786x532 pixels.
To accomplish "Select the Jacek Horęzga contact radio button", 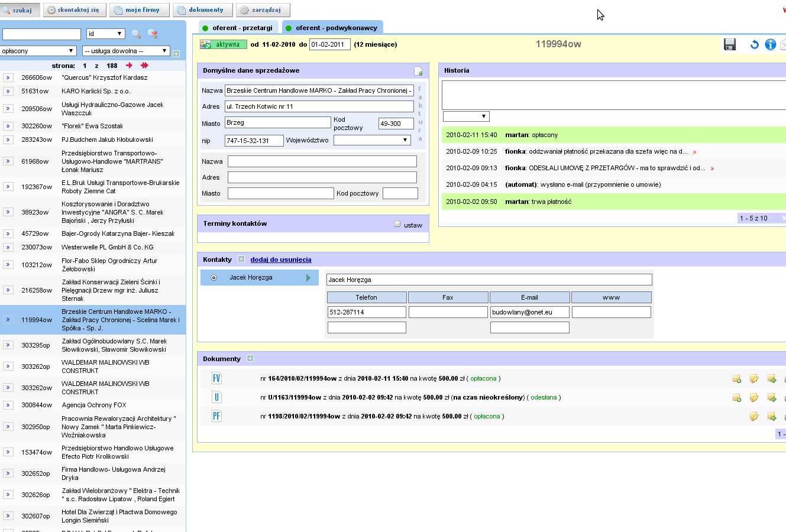I will point(214,277).
